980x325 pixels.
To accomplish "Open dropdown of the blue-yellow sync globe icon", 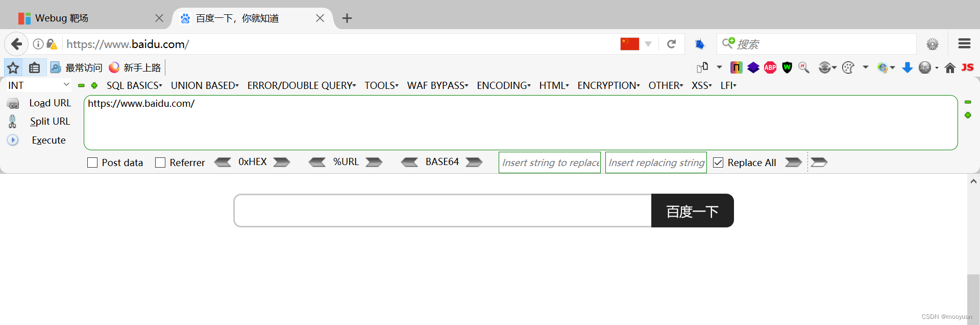I will click(x=892, y=67).
